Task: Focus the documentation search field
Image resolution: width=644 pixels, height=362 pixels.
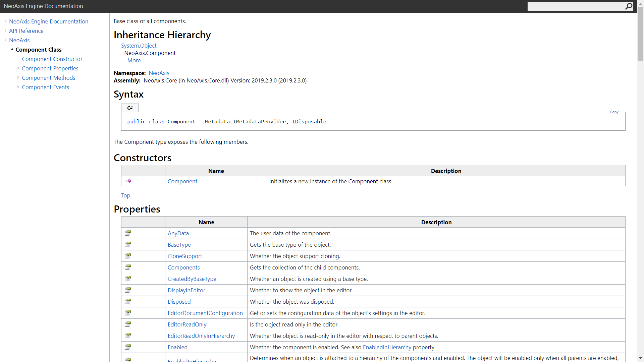Action: (575, 6)
